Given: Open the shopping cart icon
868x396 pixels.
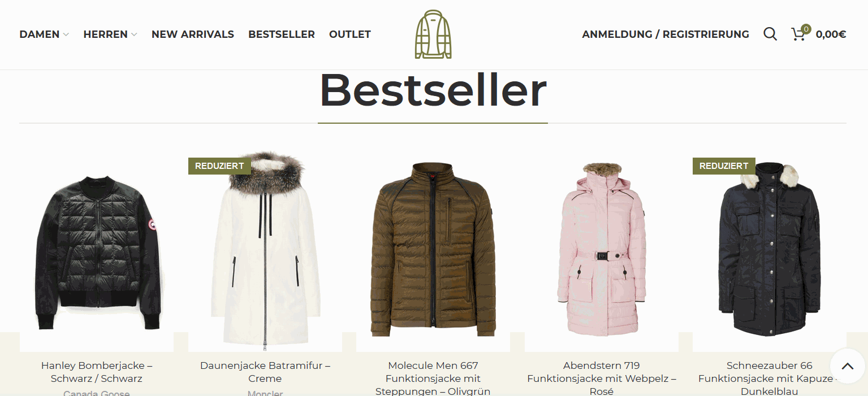Looking at the screenshot, I should (798, 34).
